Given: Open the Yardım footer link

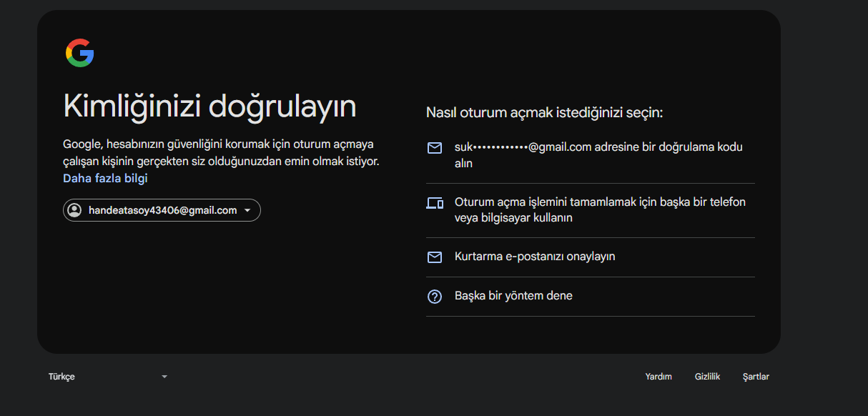Looking at the screenshot, I should pyautogui.click(x=659, y=377).
